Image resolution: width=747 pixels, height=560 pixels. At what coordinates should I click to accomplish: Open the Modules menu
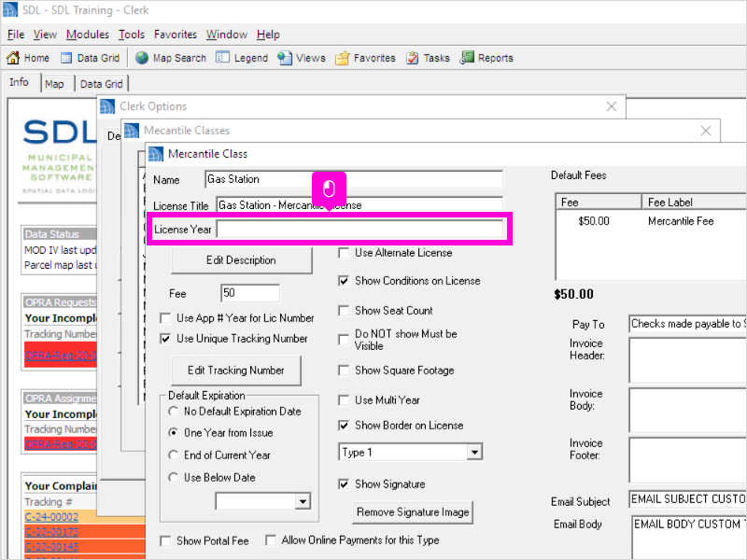88,35
